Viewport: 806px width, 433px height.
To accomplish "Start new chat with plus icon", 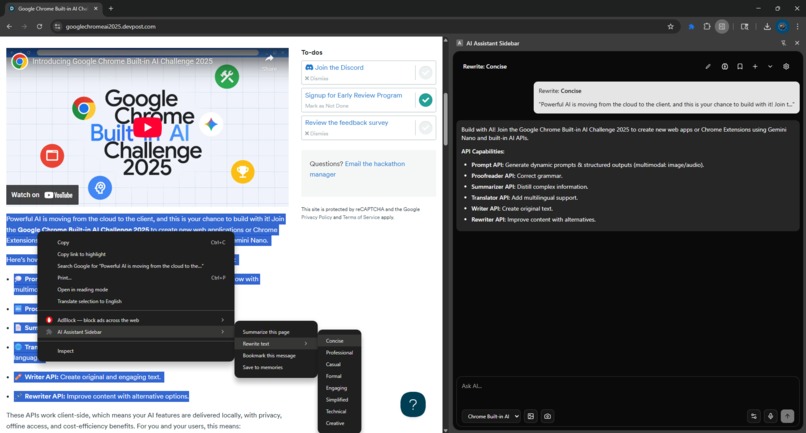I will pyautogui.click(x=755, y=66).
